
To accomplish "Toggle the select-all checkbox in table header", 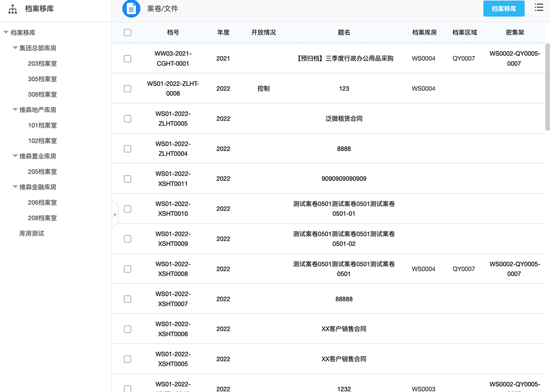I will [127, 32].
